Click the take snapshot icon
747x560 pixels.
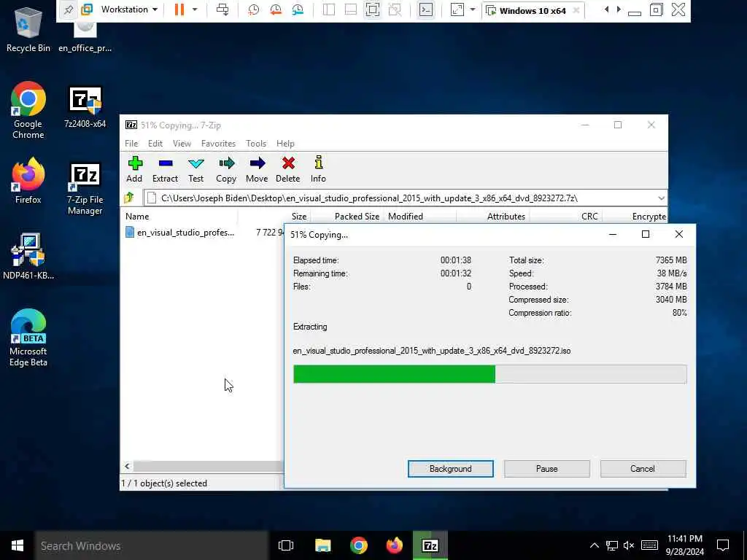[253, 9]
